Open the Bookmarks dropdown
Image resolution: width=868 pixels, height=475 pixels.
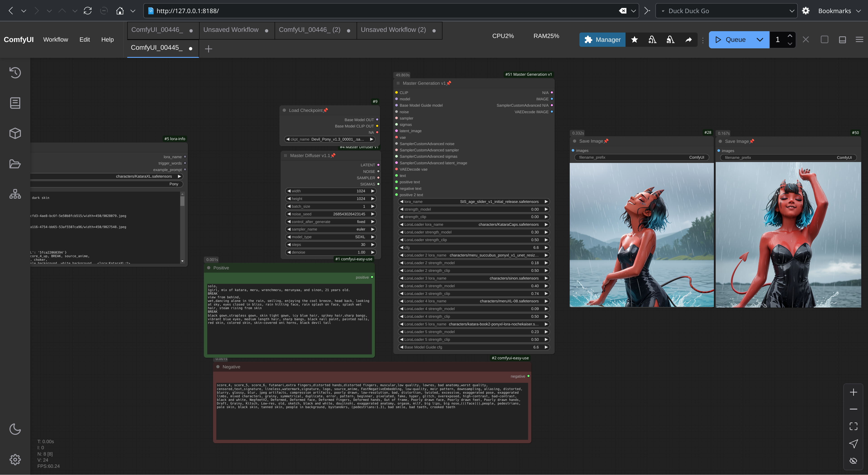pyautogui.click(x=839, y=11)
